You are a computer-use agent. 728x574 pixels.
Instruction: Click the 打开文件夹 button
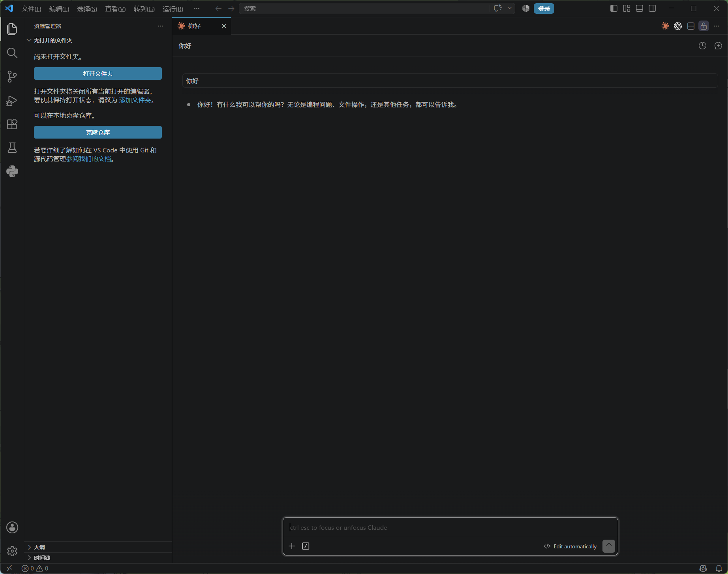[98, 73]
